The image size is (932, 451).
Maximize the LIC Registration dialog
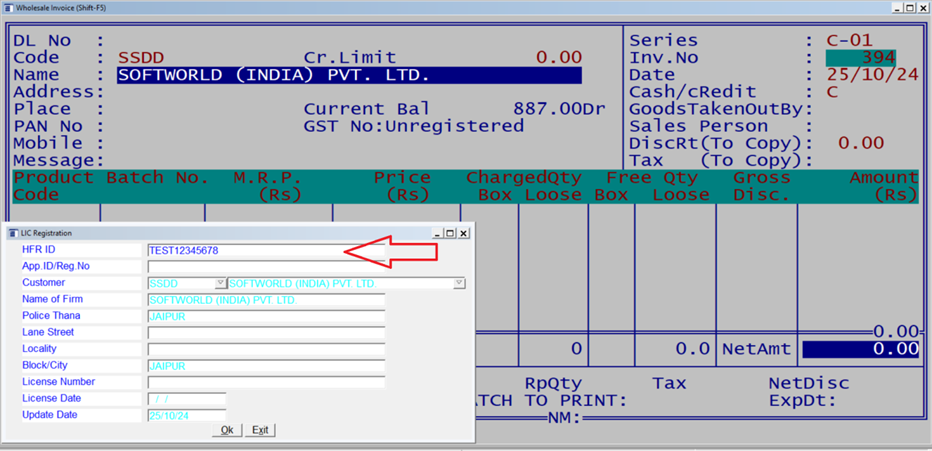(x=449, y=234)
